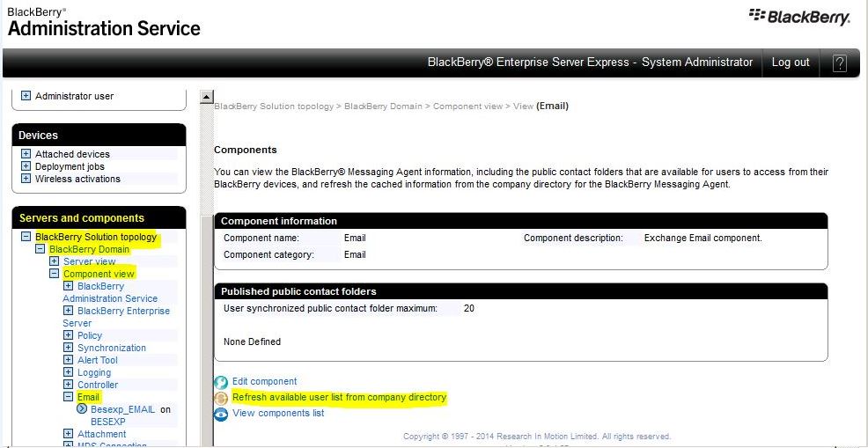Viewport: 868px width, 448px height.
Task: Expand the Controller node
Action: coord(68,385)
